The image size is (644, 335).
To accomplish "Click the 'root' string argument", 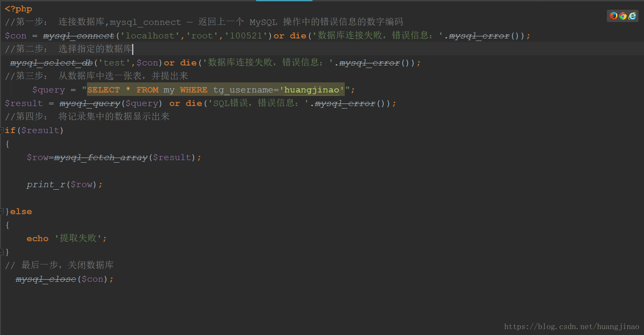I will (202, 36).
